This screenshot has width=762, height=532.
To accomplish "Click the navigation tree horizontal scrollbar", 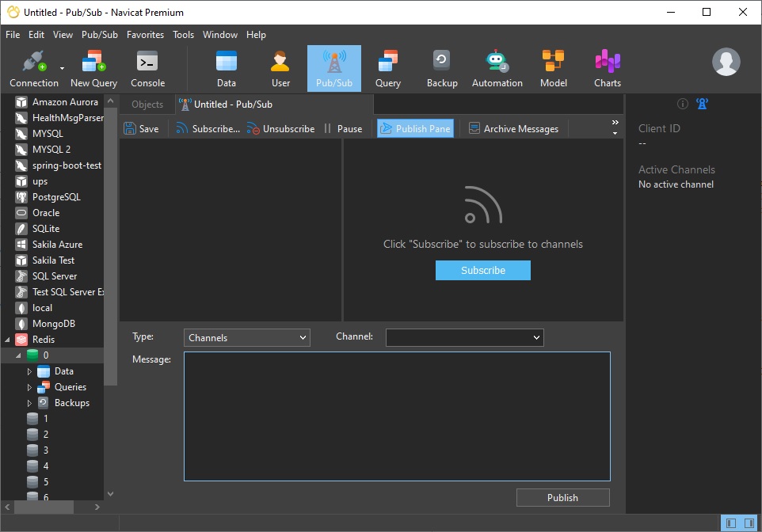I will (44, 507).
